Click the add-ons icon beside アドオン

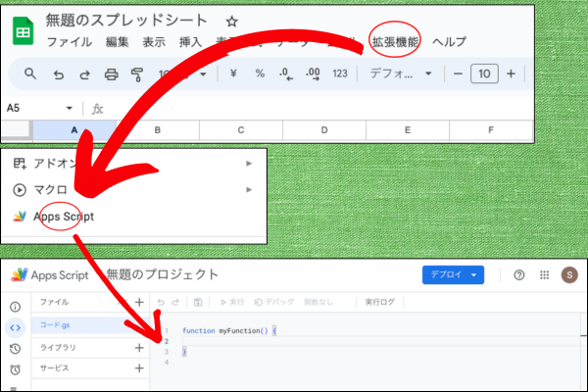tap(20, 164)
